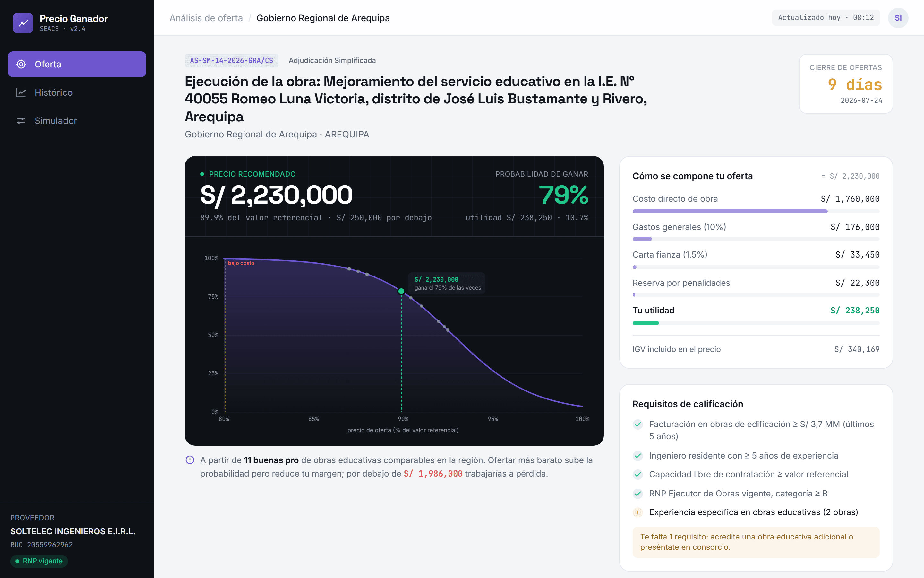Click the Reserva por penalidades amount S/ 22,300
The image size is (924, 578).
coord(857,283)
